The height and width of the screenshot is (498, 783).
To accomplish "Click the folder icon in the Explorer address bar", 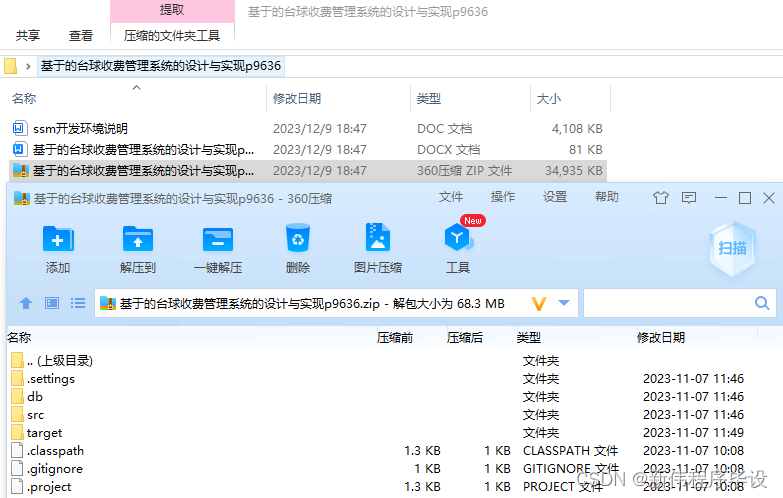I will pos(10,66).
